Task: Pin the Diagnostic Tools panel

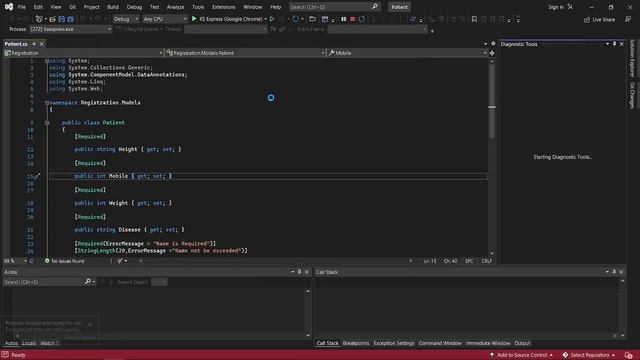Action: (614, 44)
